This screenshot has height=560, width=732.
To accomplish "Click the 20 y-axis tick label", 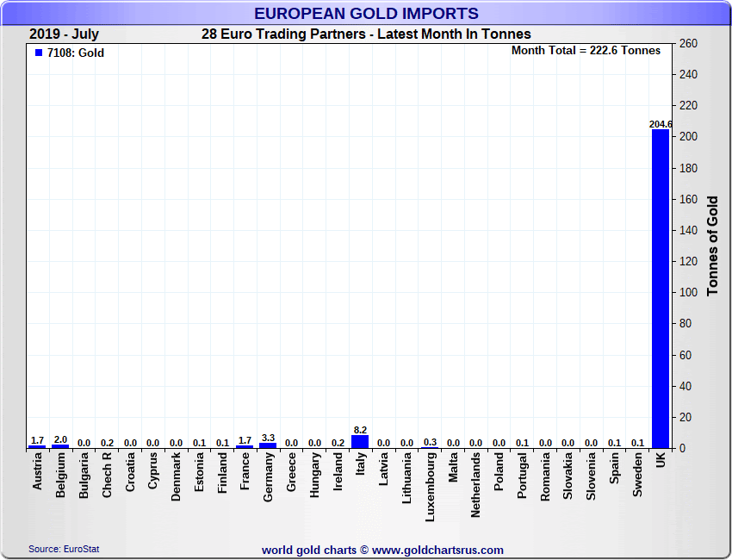I will pos(685,417).
